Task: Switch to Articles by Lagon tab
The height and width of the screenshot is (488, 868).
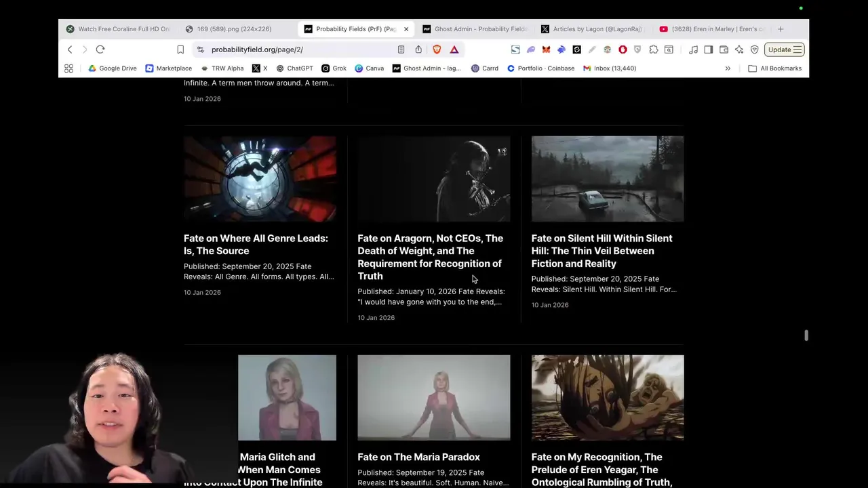Action: click(x=592, y=29)
